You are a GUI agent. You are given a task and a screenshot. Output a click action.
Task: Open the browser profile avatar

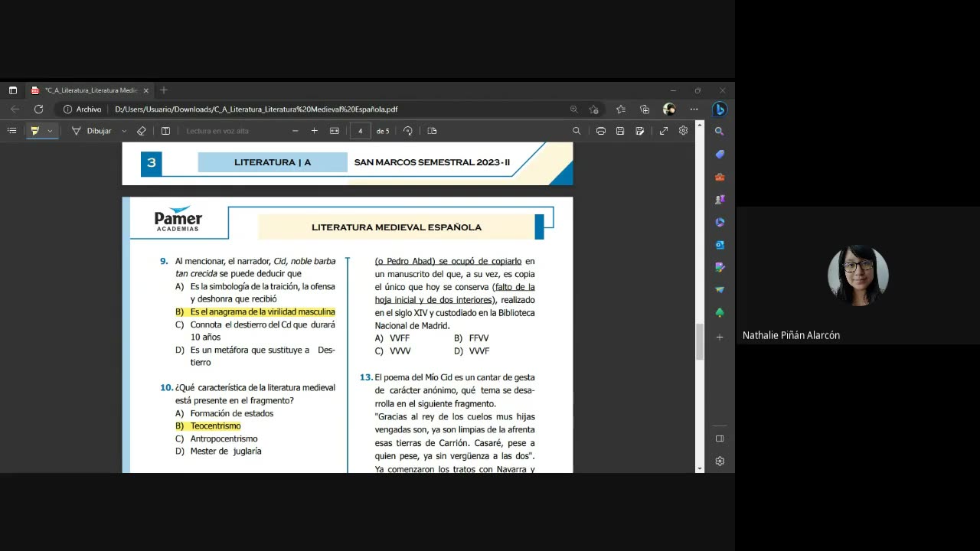click(669, 109)
